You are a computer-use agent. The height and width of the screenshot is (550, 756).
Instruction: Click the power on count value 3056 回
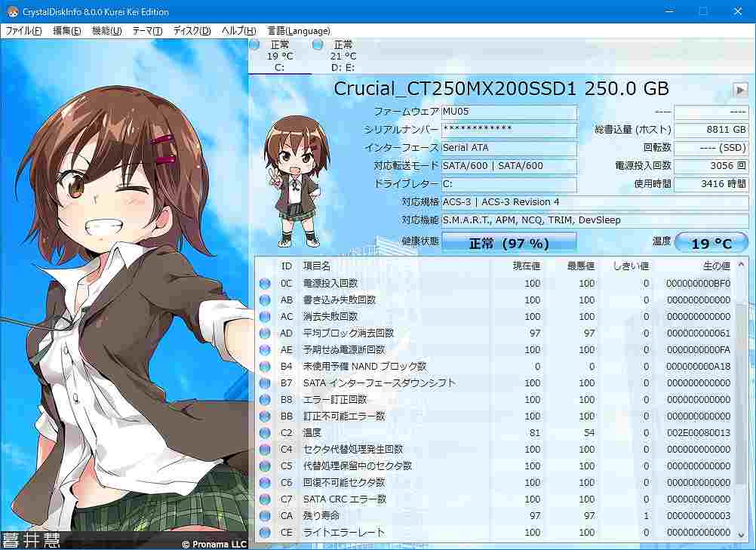click(x=711, y=166)
